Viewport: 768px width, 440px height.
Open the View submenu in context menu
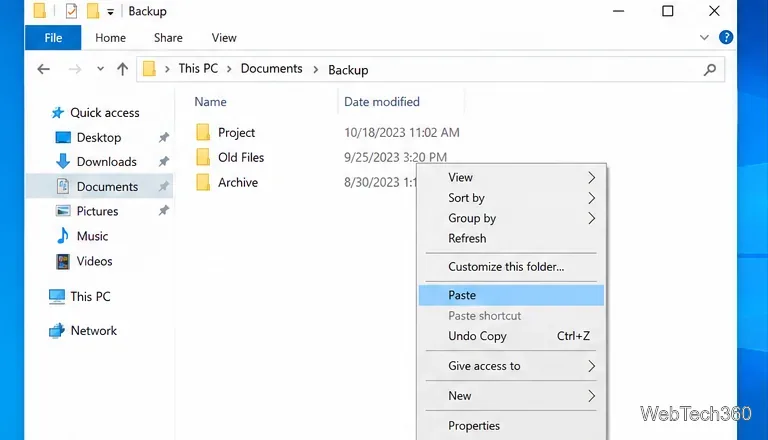[x=511, y=177]
